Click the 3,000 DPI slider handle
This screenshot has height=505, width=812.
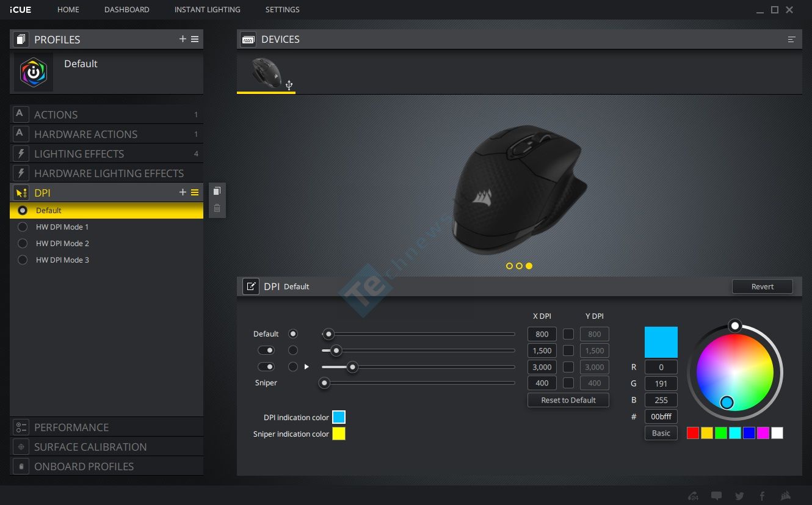352,367
